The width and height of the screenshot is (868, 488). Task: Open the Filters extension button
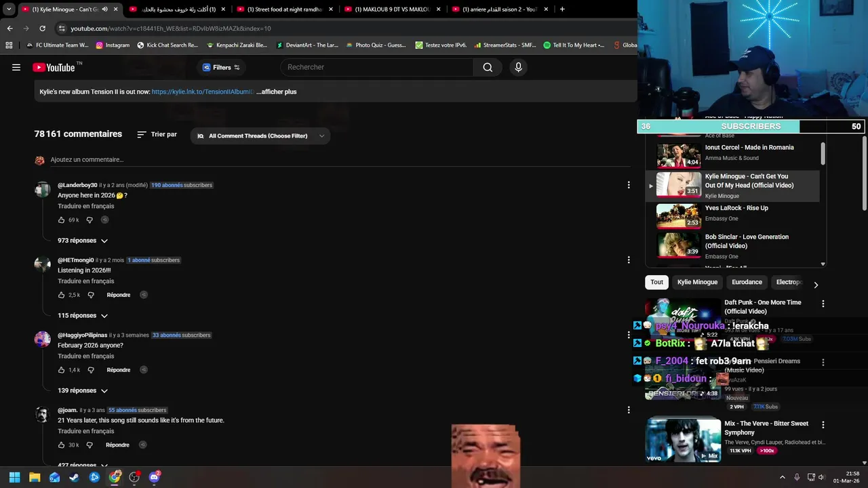pyautogui.click(x=221, y=67)
